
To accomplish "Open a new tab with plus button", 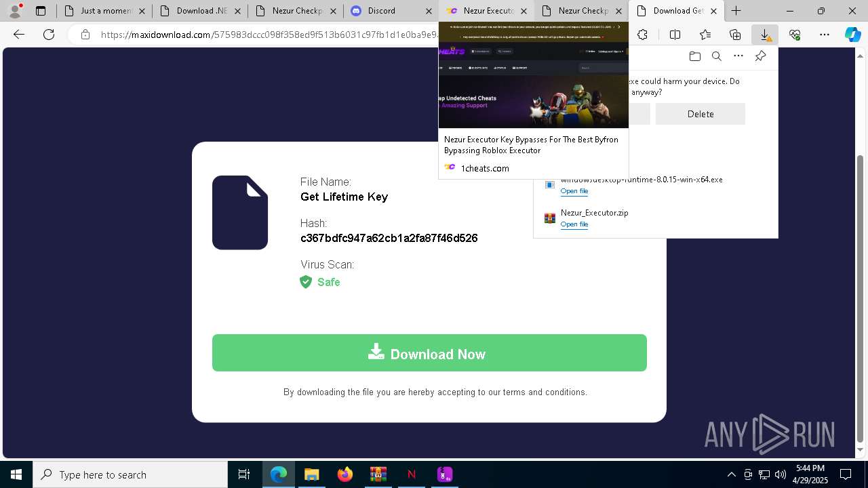I will [x=736, y=11].
